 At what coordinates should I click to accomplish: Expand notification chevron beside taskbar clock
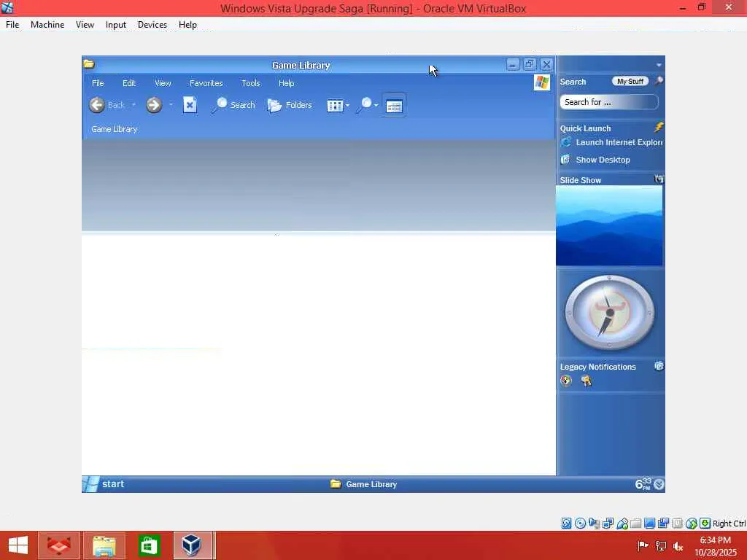tap(659, 484)
